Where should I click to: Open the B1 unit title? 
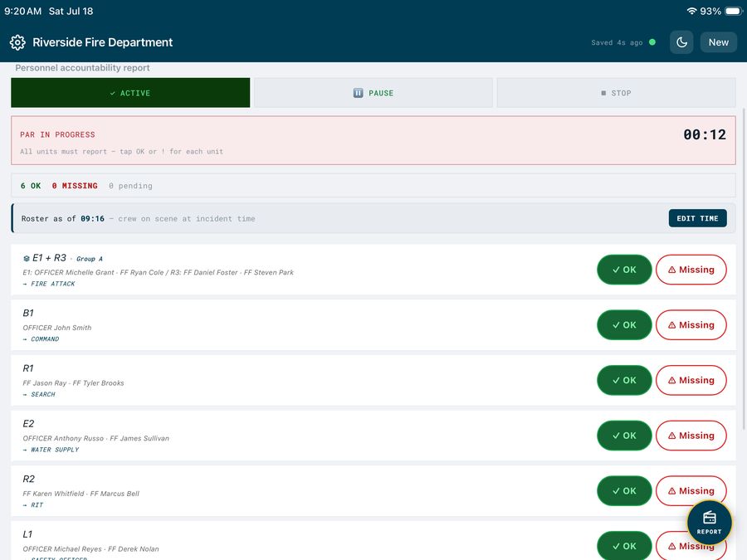(x=28, y=313)
